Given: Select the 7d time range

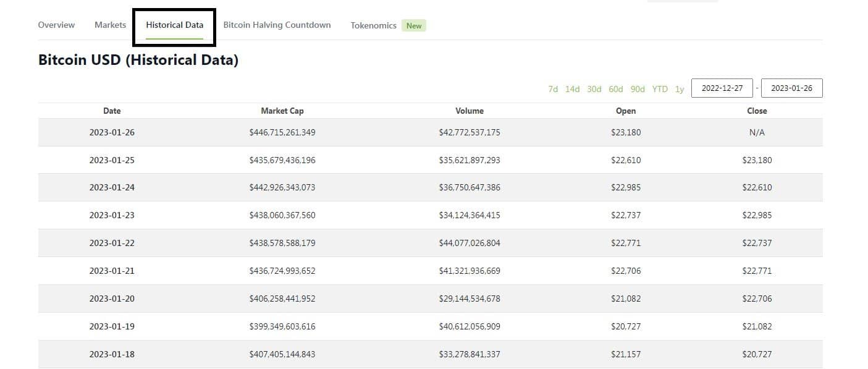Looking at the screenshot, I should tap(552, 89).
